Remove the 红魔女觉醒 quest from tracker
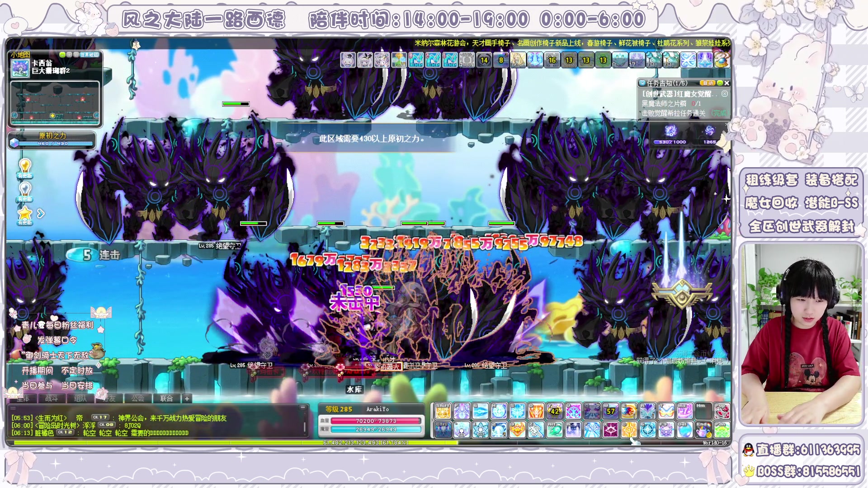This screenshot has height=488, width=868. [725, 94]
